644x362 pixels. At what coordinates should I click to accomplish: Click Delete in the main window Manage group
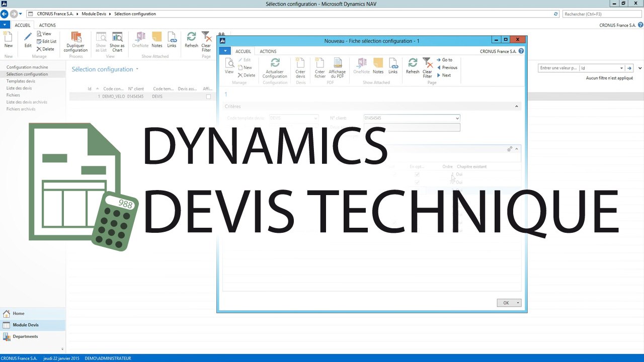[x=45, y=49]
